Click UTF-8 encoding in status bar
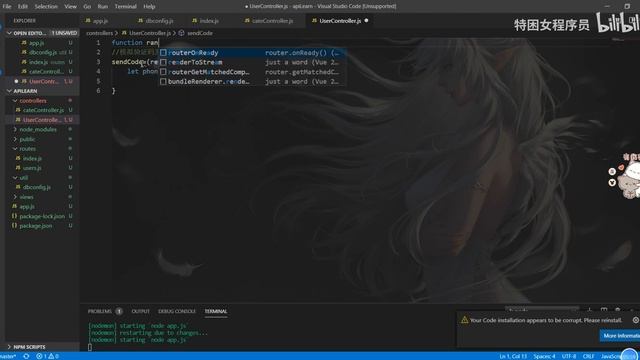 click(x=569, y=356)
